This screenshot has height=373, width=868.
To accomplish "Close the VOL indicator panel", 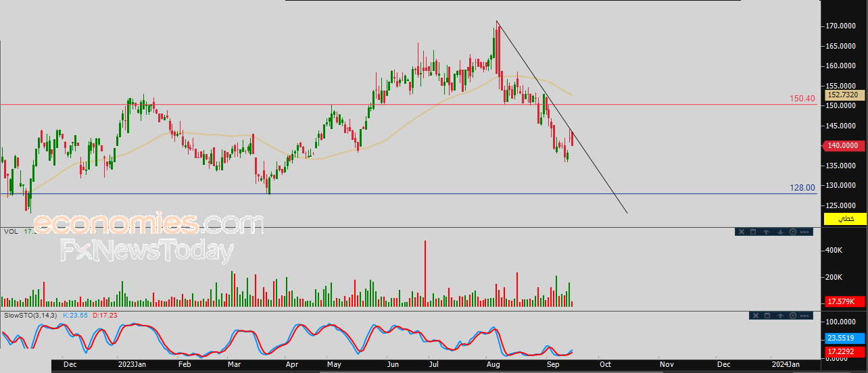I will (x=740, y=232).
